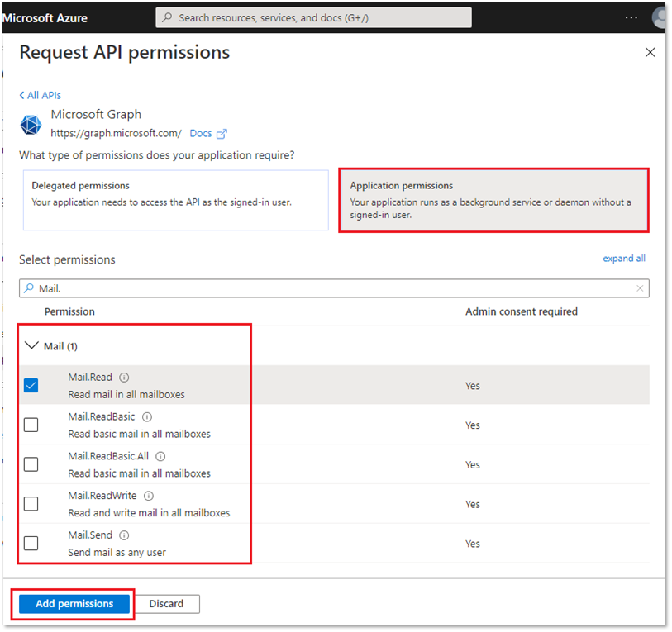Image resolution: width=672 pixels, height=632 pixels.
Task: Tick the Mail.Send permission checkbox
Action: coord(31,544)
